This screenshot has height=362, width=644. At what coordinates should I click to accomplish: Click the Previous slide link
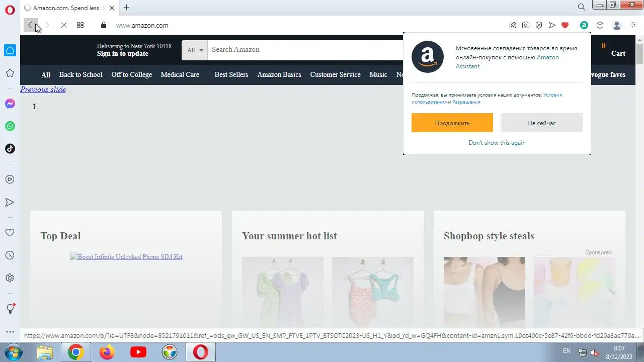(43, 89)
